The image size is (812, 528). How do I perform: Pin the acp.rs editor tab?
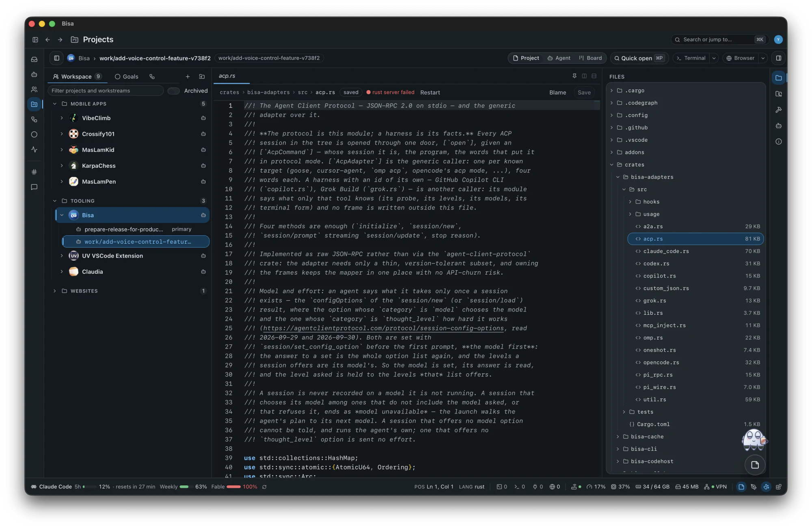coord(574,76)
